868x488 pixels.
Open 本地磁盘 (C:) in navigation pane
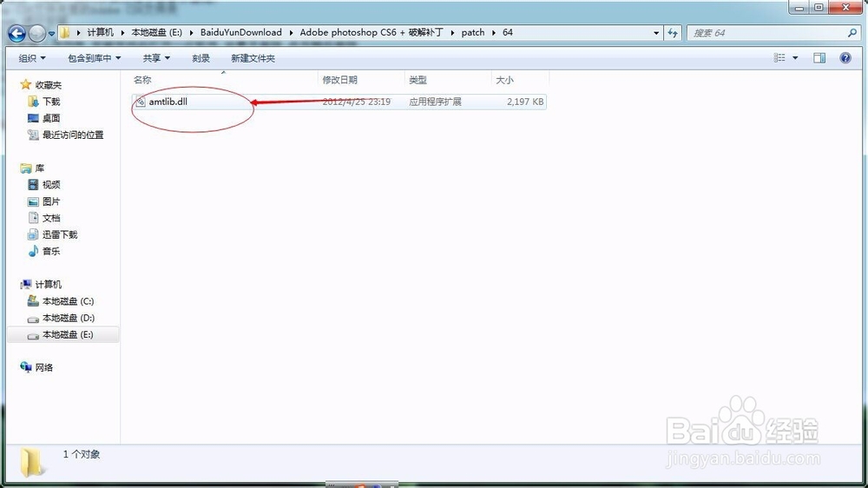68,300
